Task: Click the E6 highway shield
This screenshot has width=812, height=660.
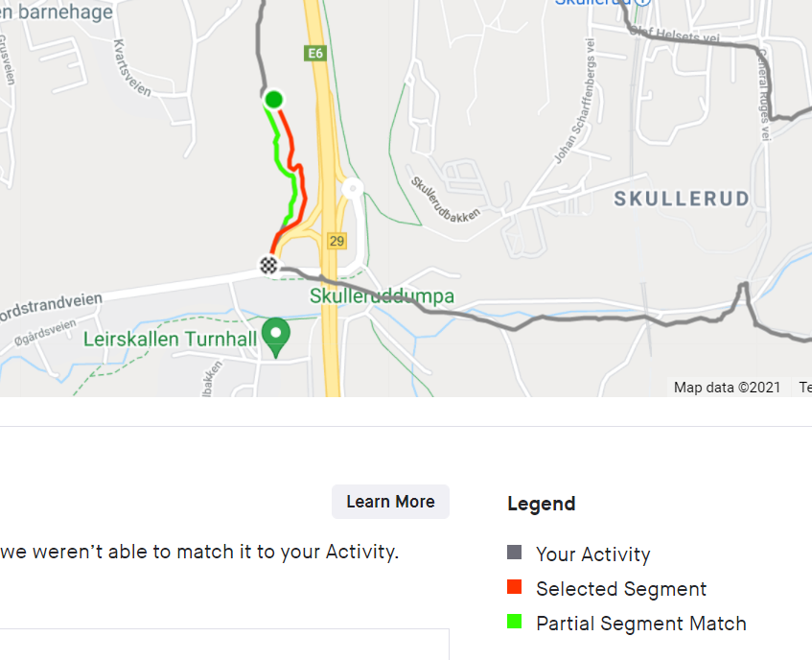Action: tap(315, 54)
